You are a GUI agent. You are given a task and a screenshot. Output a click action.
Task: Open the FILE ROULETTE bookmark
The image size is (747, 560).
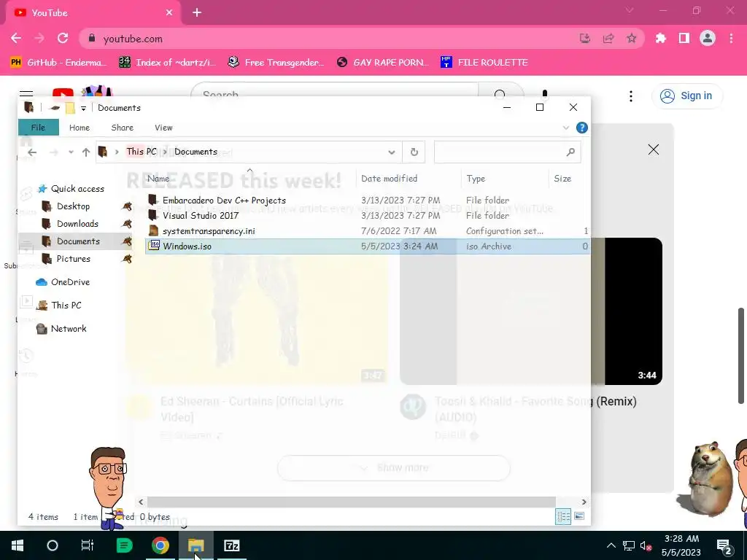click(484, 63)
